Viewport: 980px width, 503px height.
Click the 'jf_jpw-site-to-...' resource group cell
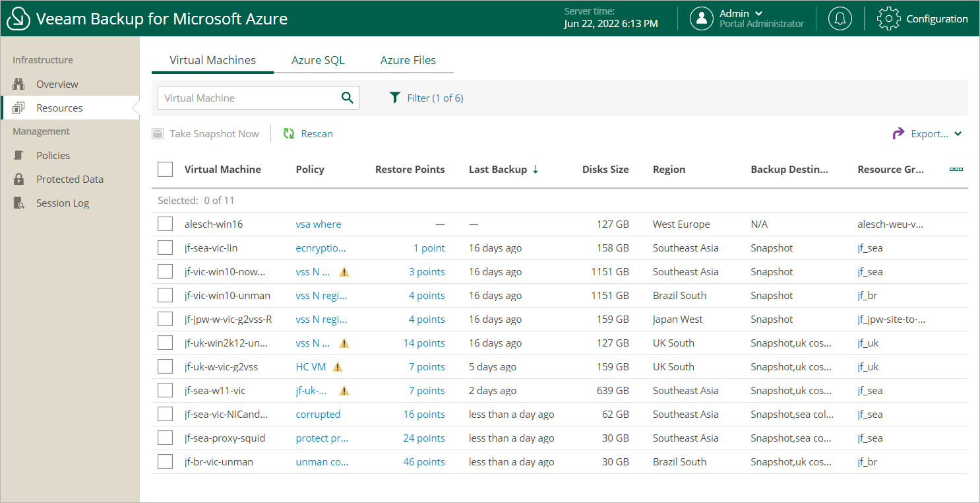coord(892,319)
